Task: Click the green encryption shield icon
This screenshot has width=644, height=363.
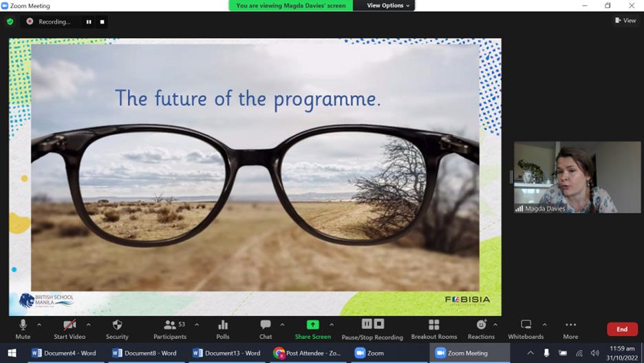Action: click(x=10, y=21)
